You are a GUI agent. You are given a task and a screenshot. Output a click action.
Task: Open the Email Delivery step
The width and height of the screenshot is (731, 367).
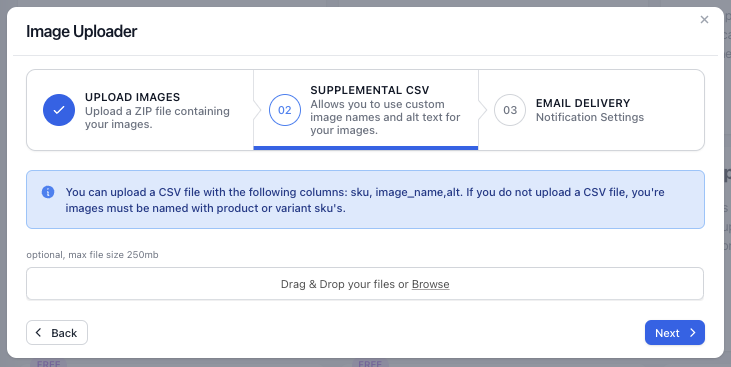tap(591, 110)
